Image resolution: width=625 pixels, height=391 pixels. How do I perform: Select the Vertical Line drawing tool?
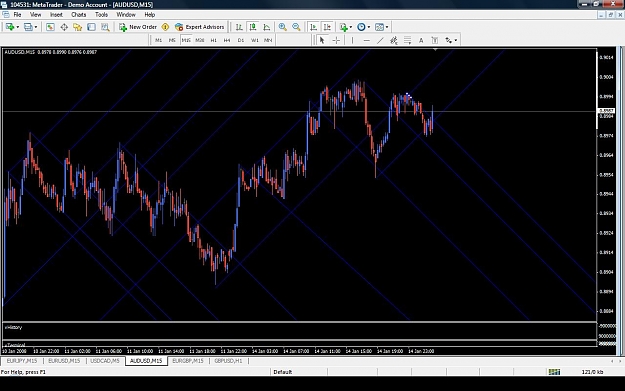pos(352,40)
